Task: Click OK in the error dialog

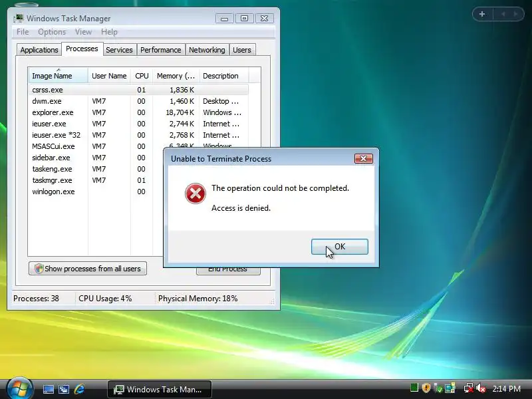Action: point(340,247)
